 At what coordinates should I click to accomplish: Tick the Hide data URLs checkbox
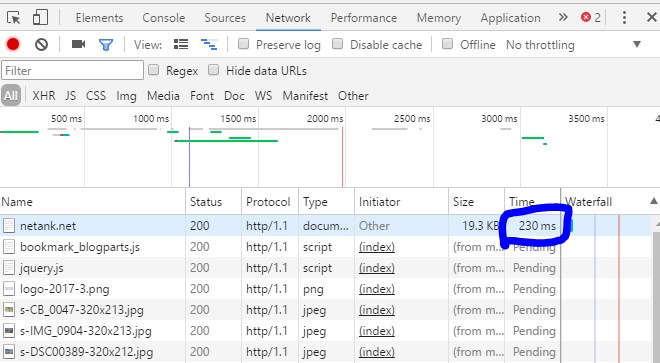[214, 70]
